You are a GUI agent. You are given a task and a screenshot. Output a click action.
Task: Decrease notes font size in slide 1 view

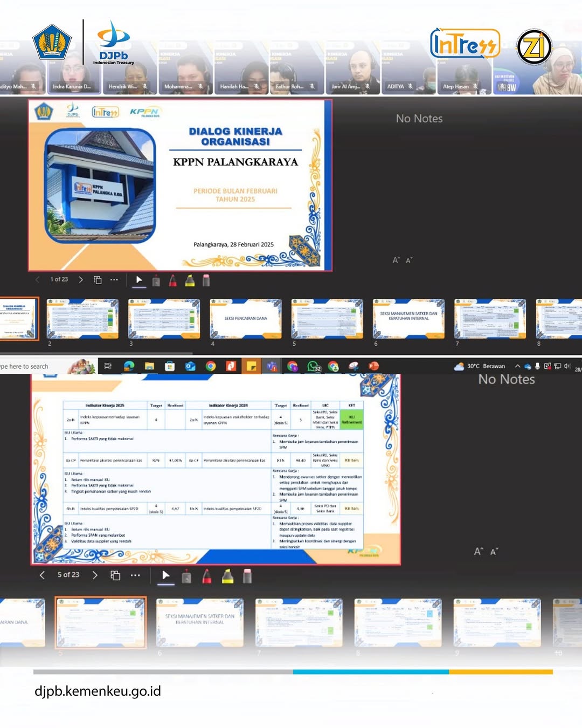(x=409, y=260)
